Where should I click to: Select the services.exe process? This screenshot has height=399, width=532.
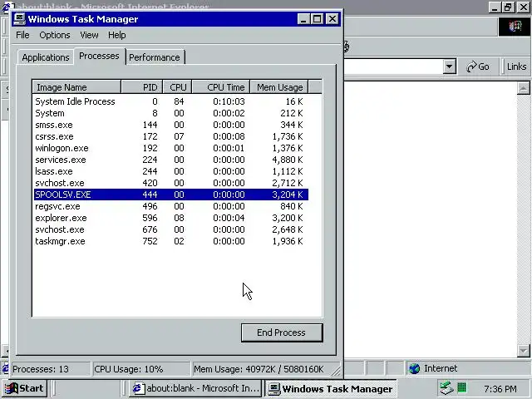click(171, 160)
